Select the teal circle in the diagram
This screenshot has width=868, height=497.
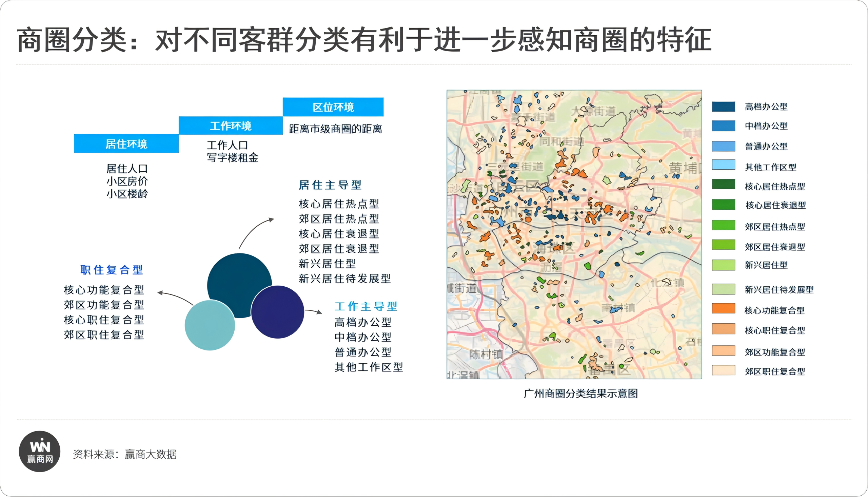tap(210, 326)
